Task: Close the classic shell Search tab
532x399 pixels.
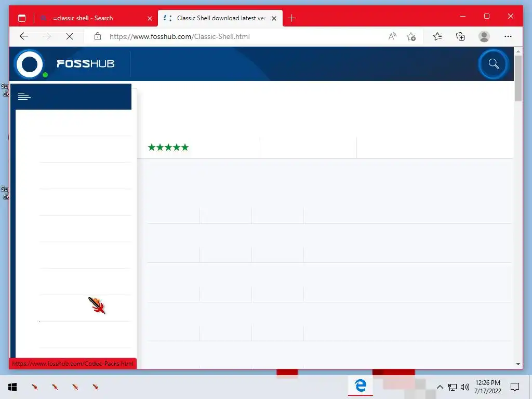Action: [x=150, y=18]
